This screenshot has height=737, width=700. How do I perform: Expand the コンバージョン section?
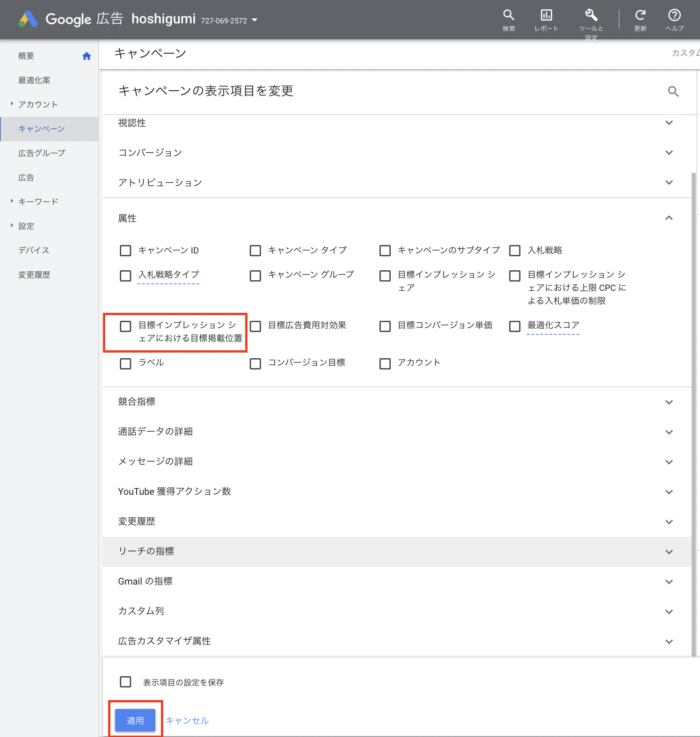click(669, 152)
